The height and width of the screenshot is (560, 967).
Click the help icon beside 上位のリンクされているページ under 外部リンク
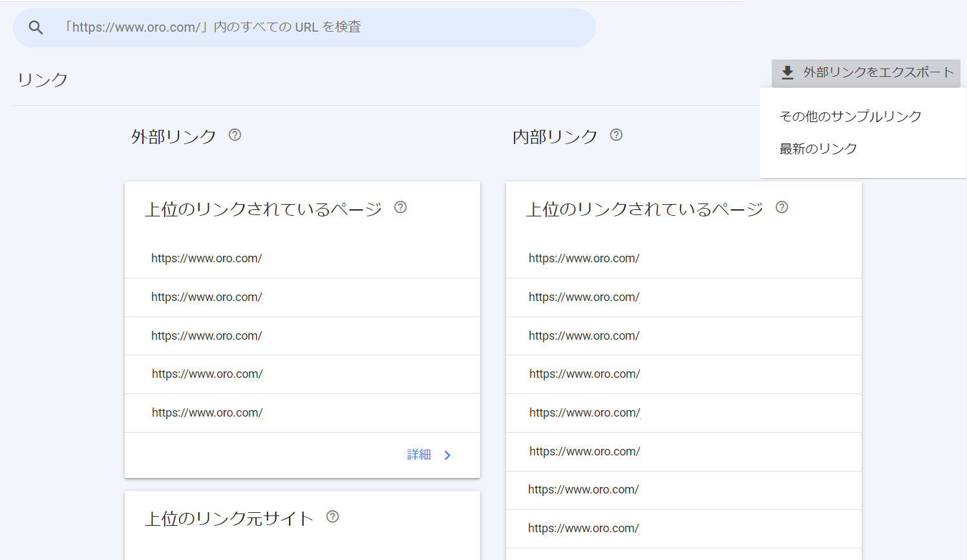pos(401,207)
